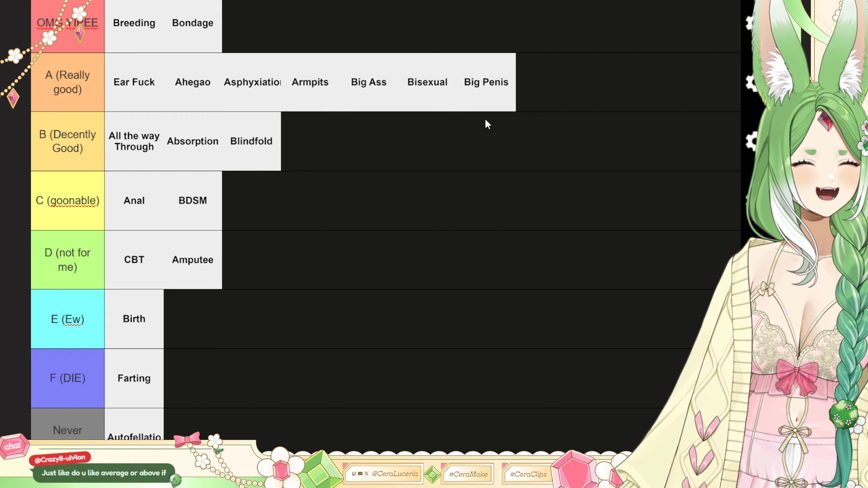The height and width of the screenshot is (488, 868).
Task: Select the F (DIE) purple tier label
Action: [x=67, y=378]
